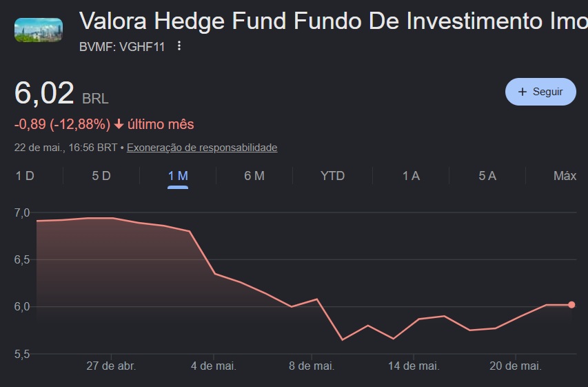
Task: Click the 8 de mai. axis date
Action: point(312,366)
